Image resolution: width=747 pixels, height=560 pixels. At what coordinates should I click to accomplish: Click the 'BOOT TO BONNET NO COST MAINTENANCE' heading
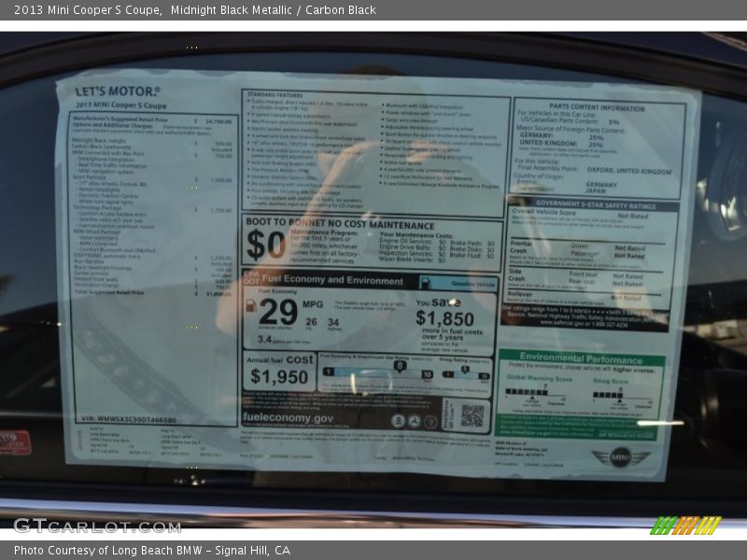pyautogui.click(x=340, y=224)
